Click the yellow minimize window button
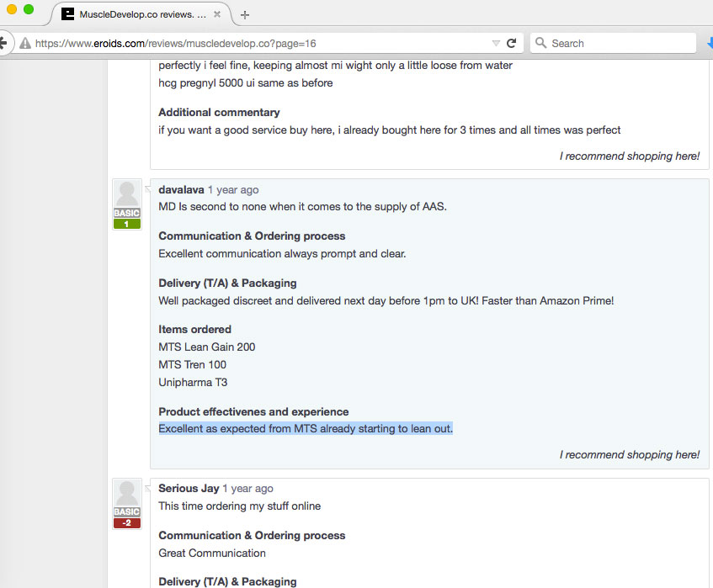The width and height of the screenshot is (713, 588). [12, 9]
